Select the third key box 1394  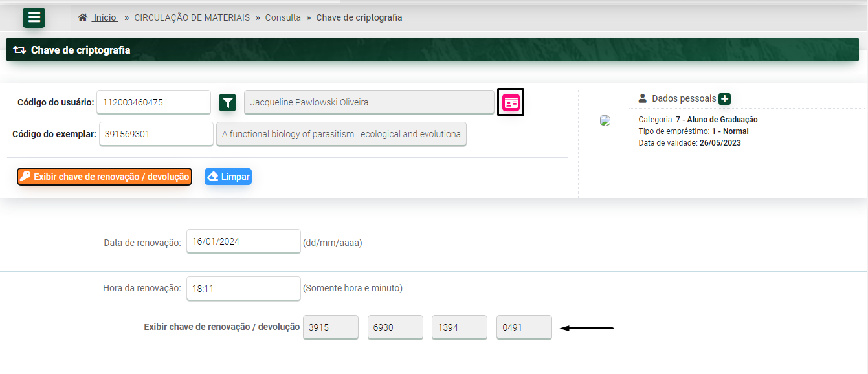pyautogui.click(x=460, y=327)
